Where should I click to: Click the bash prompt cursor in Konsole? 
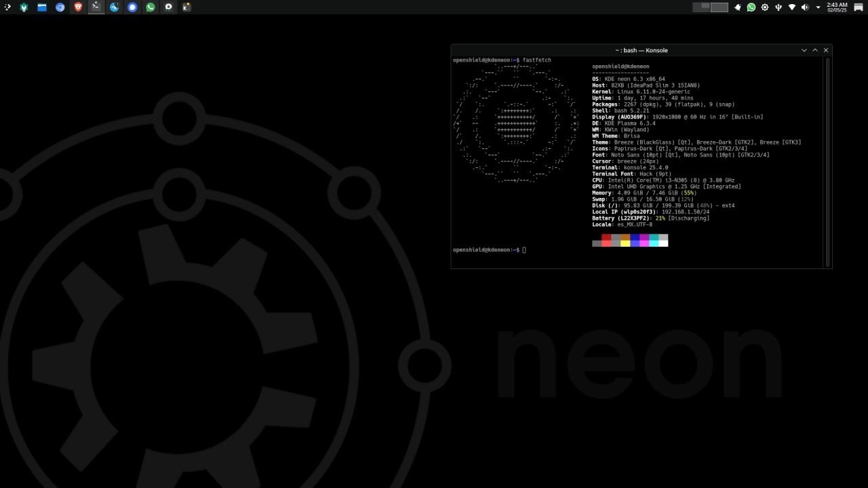524,250
